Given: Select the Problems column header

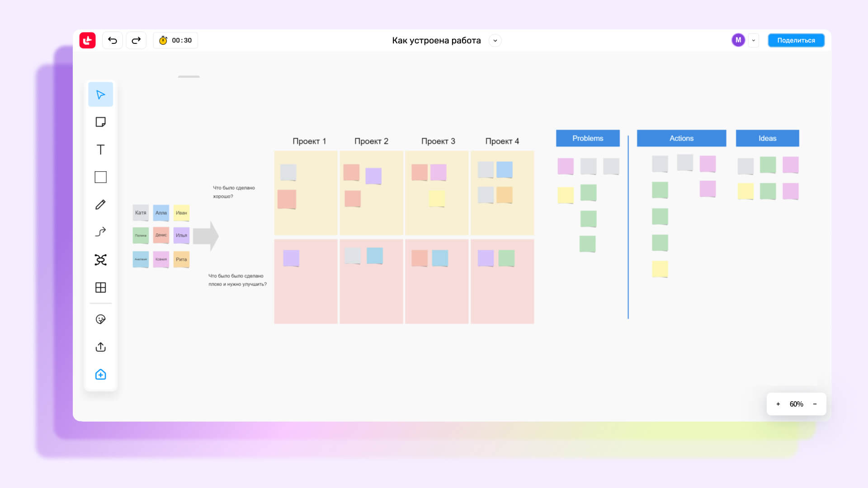Looking at the screenshot, I should tap(588, 138).
